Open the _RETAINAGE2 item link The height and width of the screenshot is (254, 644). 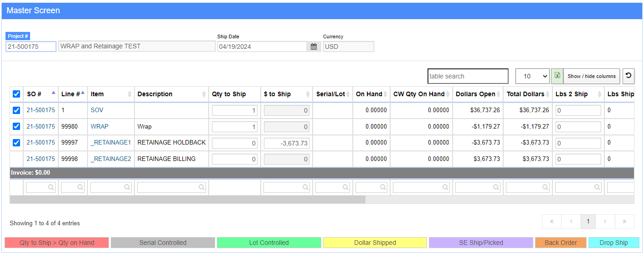point(111,159)
